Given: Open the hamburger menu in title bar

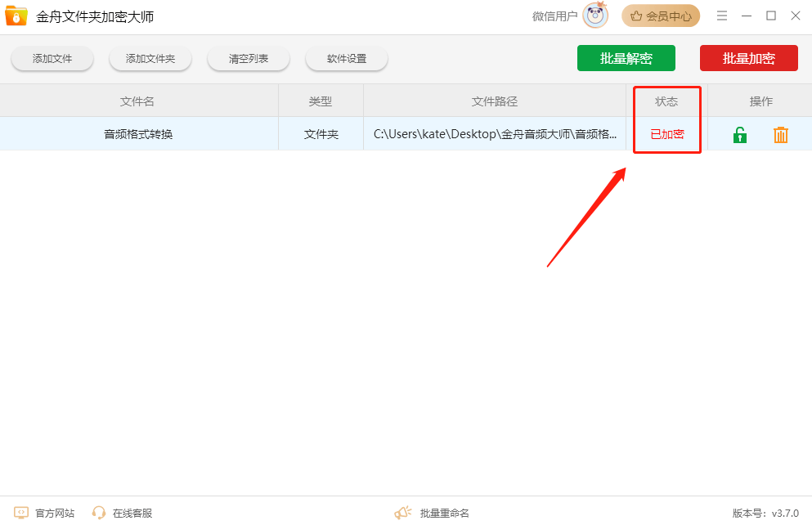Looking at the screenshot, I should coord(722,16).
